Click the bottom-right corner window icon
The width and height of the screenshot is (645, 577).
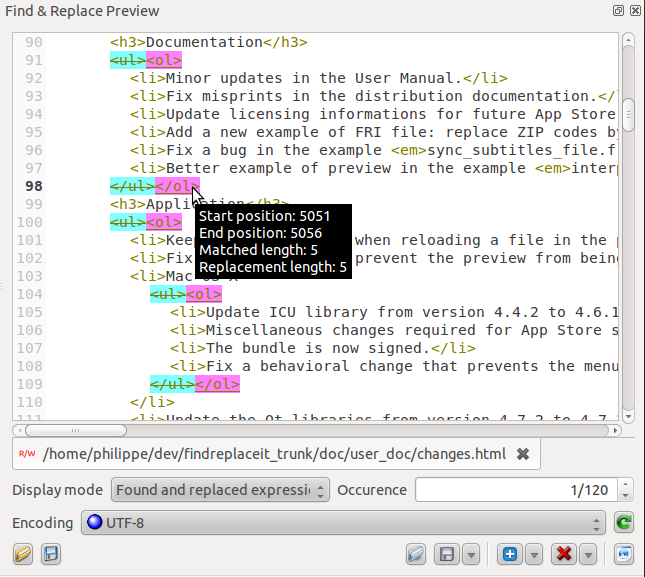[x=624, y=554]
